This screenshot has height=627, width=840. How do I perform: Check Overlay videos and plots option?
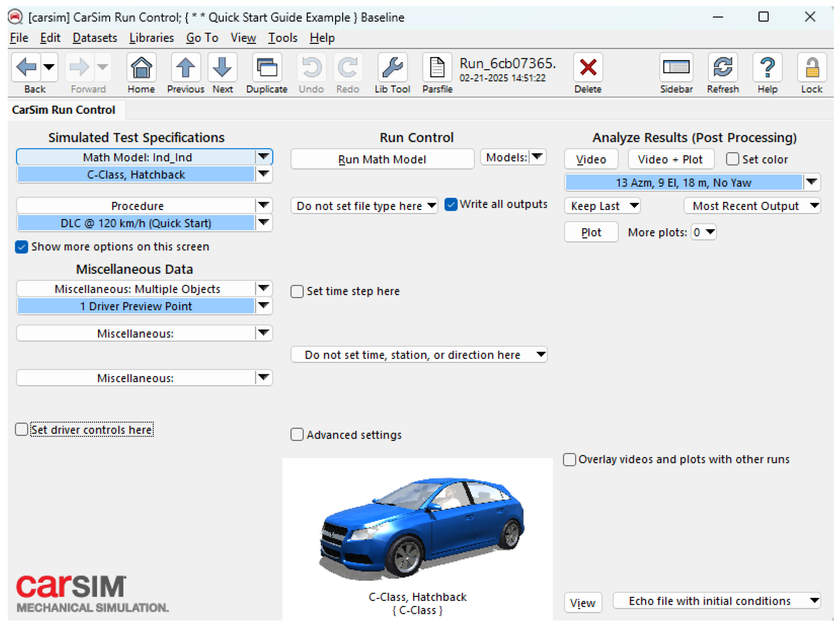[569, 459]
